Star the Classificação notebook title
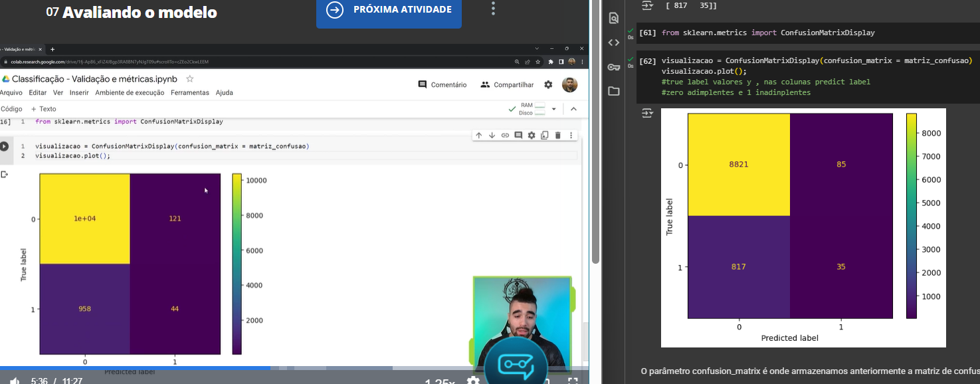The width and height of the screenshot is (980, 384). 189,78
